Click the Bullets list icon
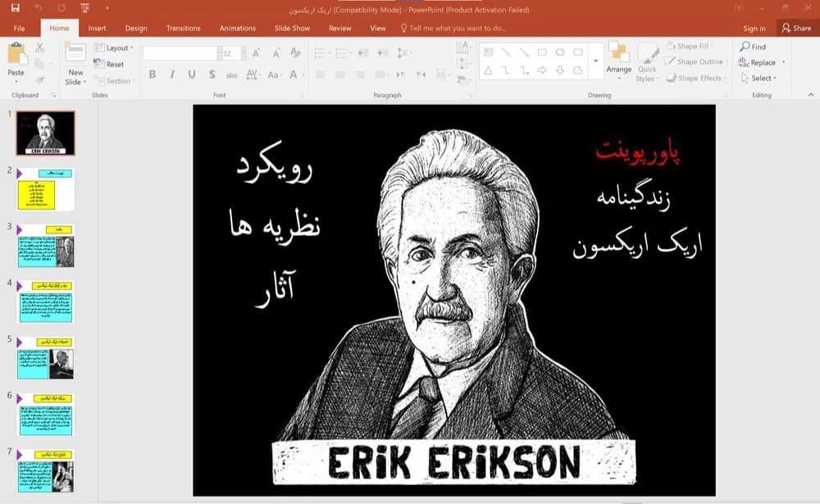The height and width of the screenshot is (504, 820). click(321, 52)
